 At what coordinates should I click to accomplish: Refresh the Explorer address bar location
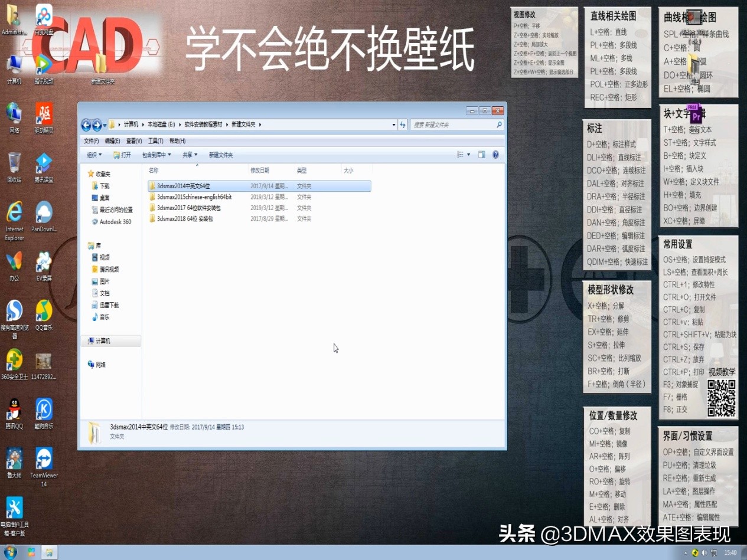(x=403, y=125)
